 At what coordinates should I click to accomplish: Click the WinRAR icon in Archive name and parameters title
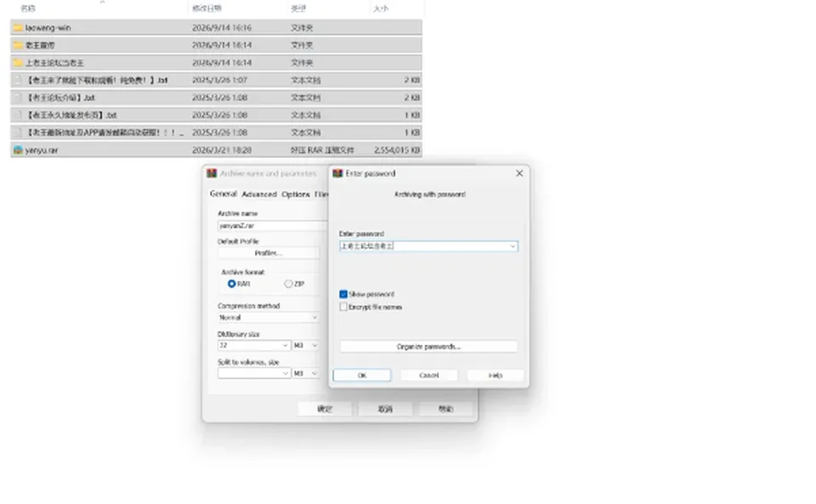[x=212, y=173]
